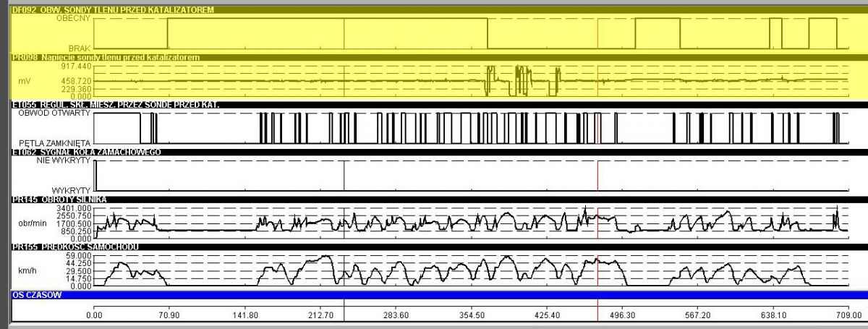Select the ET062 SYGNAŁ KOŁA ZAMACHOWEGO header
This screenshot has height=329, width=868.
pyautogui.click(x=439, y=152)
